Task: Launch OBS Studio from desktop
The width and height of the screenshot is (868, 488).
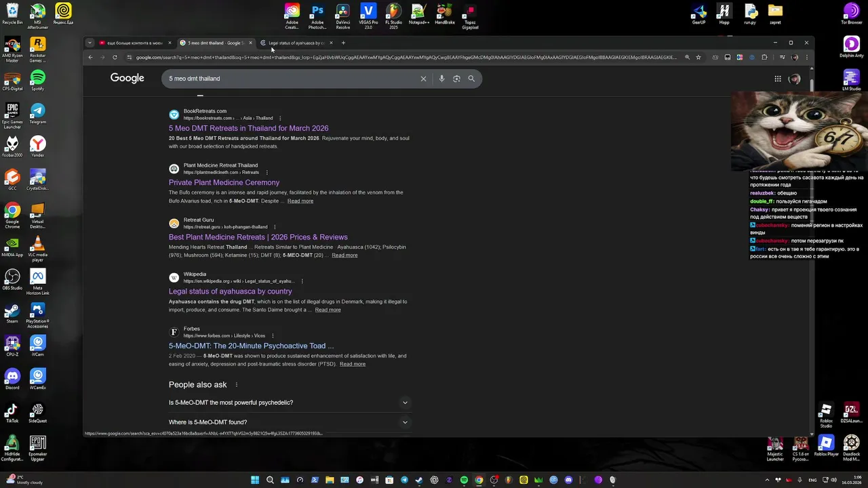Action: 12,279
